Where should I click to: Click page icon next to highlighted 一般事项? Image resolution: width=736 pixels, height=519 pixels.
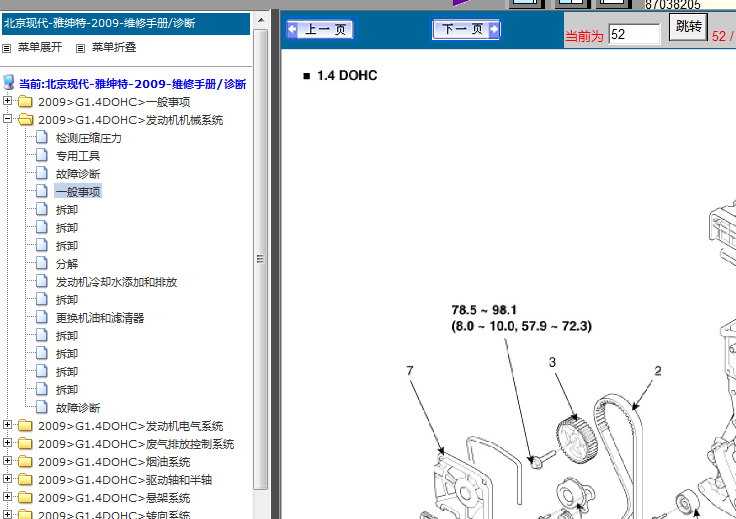tap(42, 191)
